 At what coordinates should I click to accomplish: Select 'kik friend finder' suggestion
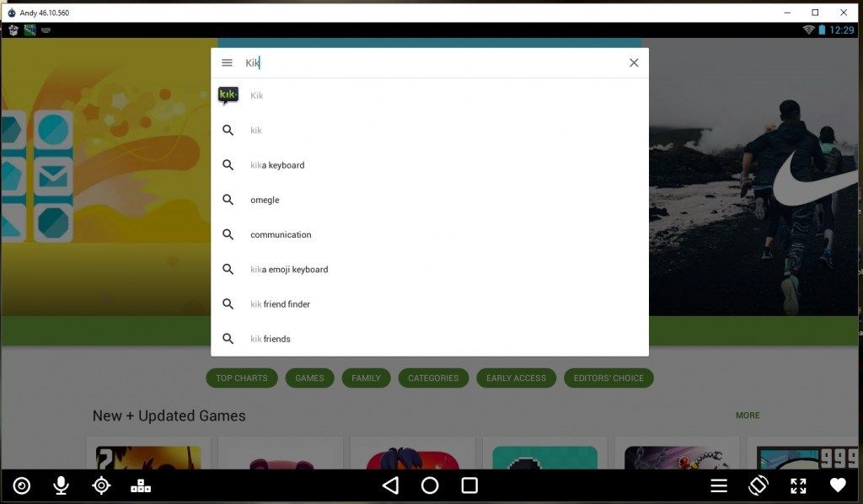coord(280,304)
